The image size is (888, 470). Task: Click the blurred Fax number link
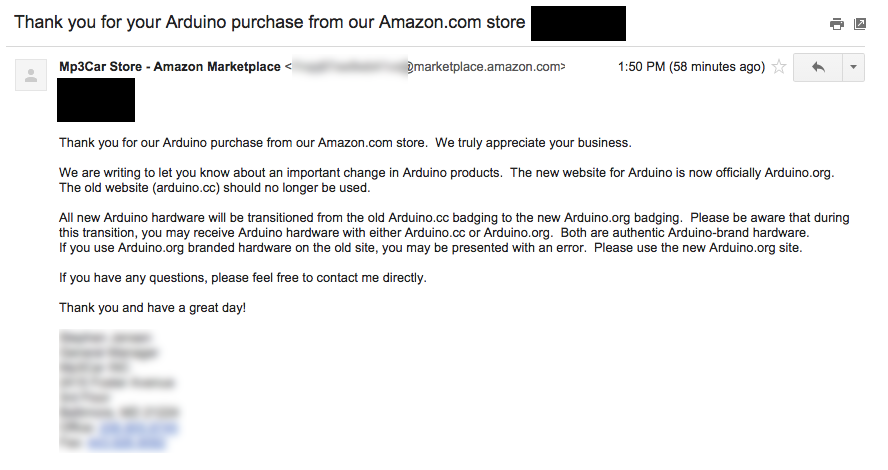pyautogui.click(x=132, y=441)
